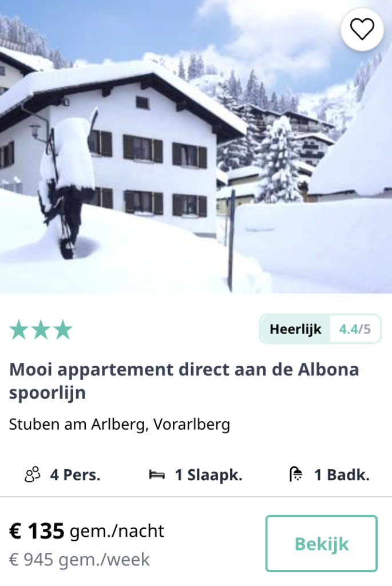Image resolution: width=392 pixels, height=586 pixels.
Task: Click the third teal rating star
Action: point(63,330)
